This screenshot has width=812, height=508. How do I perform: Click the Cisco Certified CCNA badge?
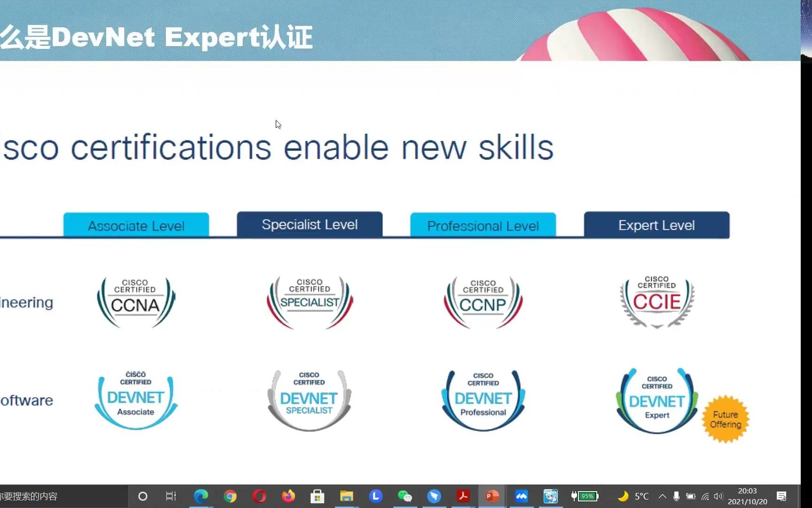136,302
